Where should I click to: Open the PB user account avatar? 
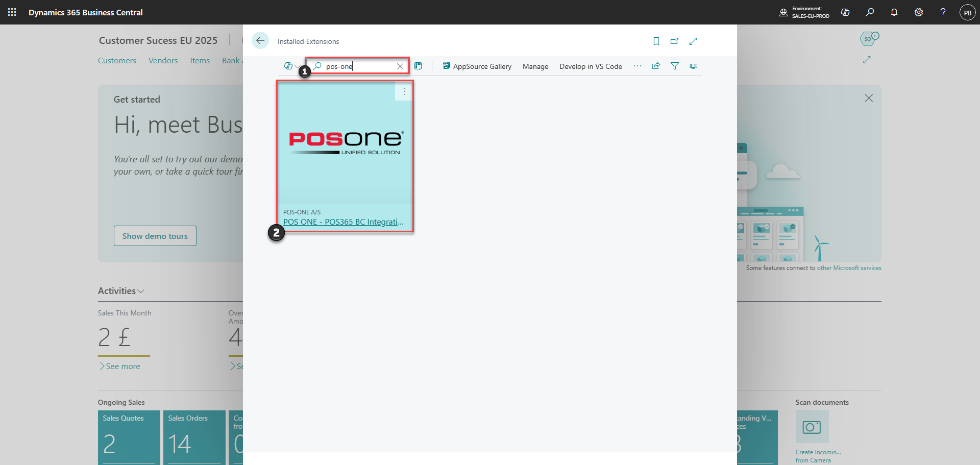coord(967,12)
